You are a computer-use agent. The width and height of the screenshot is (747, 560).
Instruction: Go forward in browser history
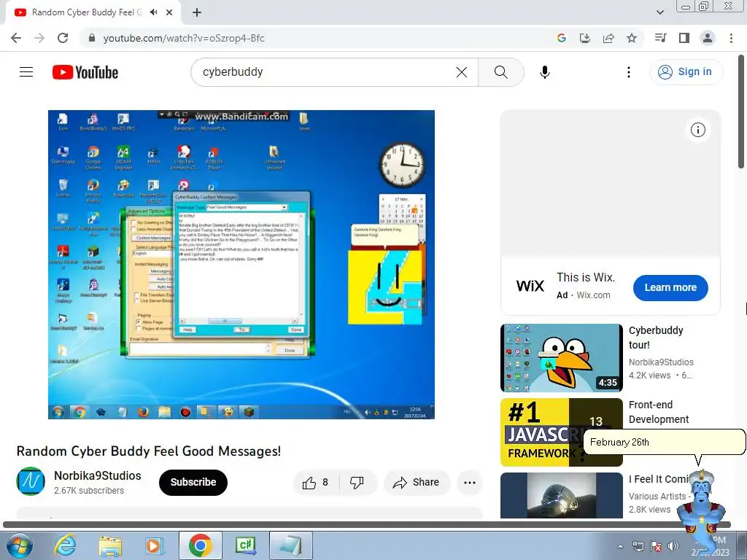point(39,38)
